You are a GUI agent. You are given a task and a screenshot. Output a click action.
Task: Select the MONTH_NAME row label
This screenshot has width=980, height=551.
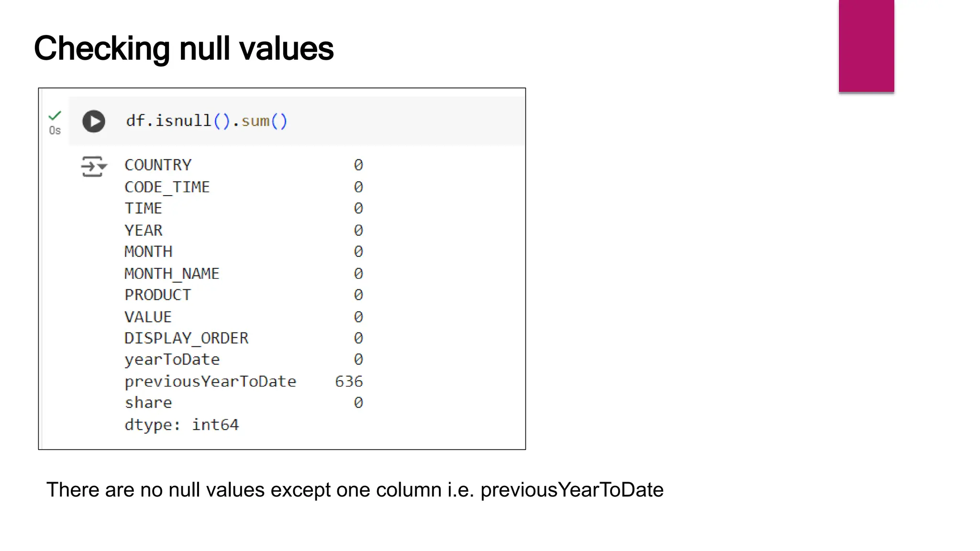172,274
